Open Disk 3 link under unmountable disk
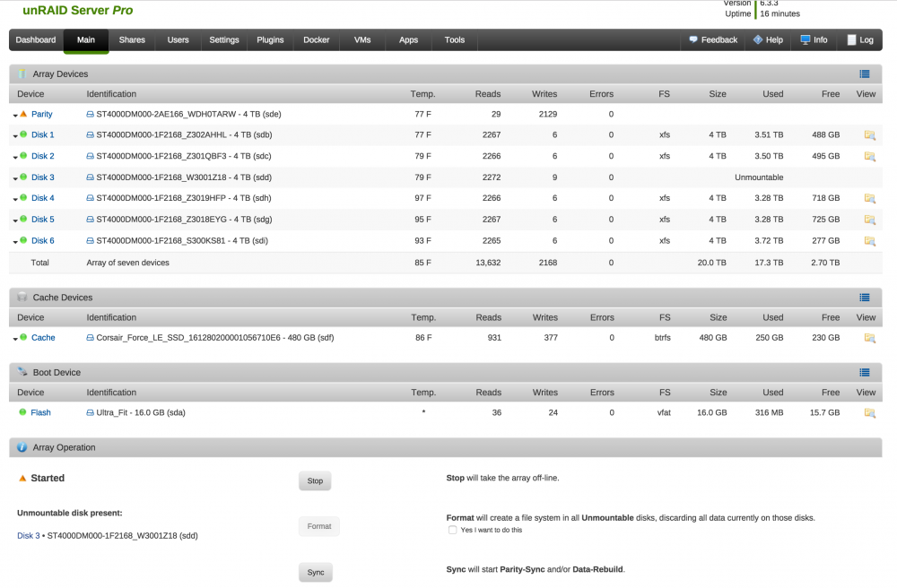This screenshot has width=897, height=588. pyautogui.click(x=29, y=536)
